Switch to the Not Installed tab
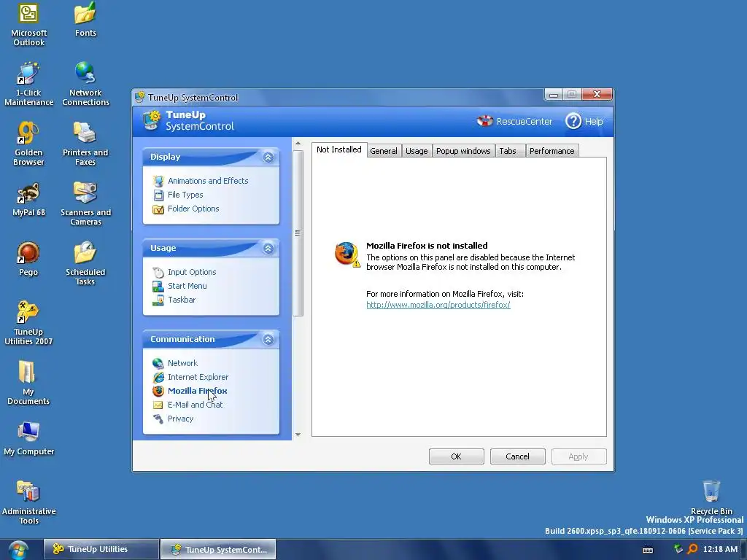 click(339, 149)
